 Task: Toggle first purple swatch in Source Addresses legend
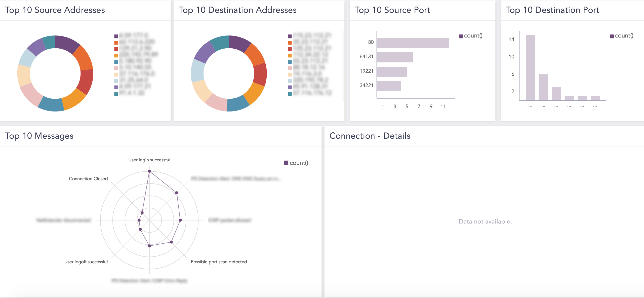(x=116, y=36)
